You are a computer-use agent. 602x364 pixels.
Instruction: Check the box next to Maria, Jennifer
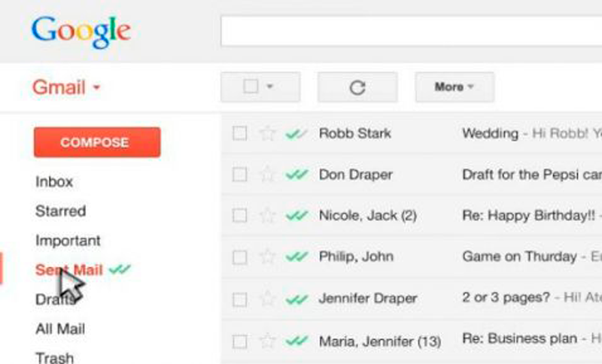click(239, 341)
